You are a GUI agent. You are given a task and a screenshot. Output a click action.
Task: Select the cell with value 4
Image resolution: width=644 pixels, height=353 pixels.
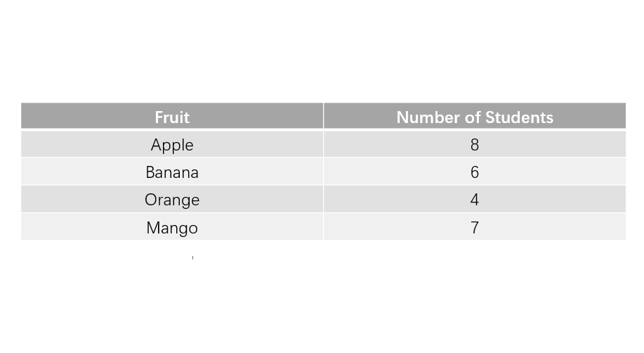click(x=475, y=199)
